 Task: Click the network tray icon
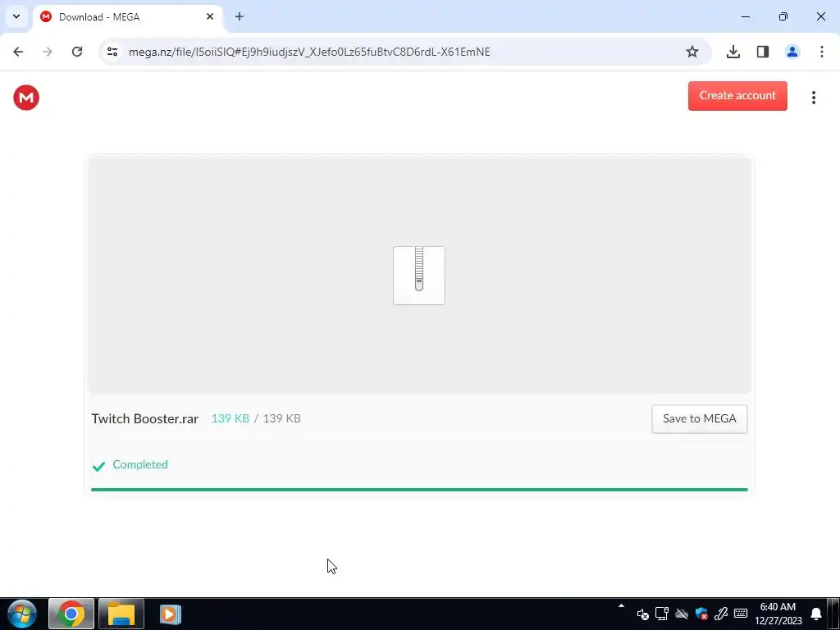662,614
